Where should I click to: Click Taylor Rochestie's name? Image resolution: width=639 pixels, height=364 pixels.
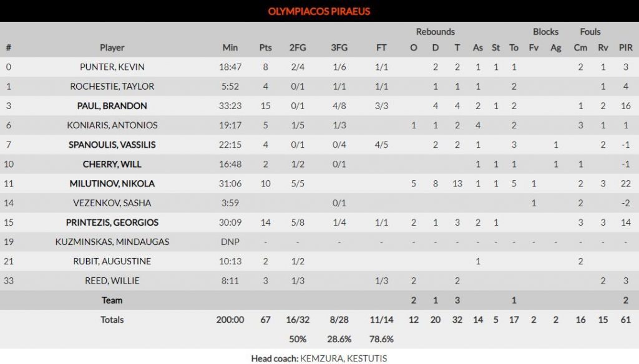(112, 86)
